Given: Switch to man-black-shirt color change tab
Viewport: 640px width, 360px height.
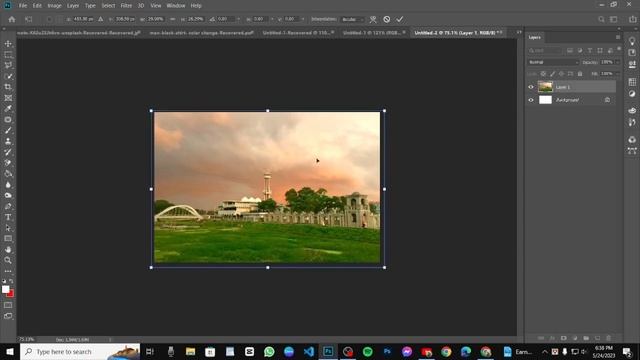Looking at the screenshot, I should 202,33.
